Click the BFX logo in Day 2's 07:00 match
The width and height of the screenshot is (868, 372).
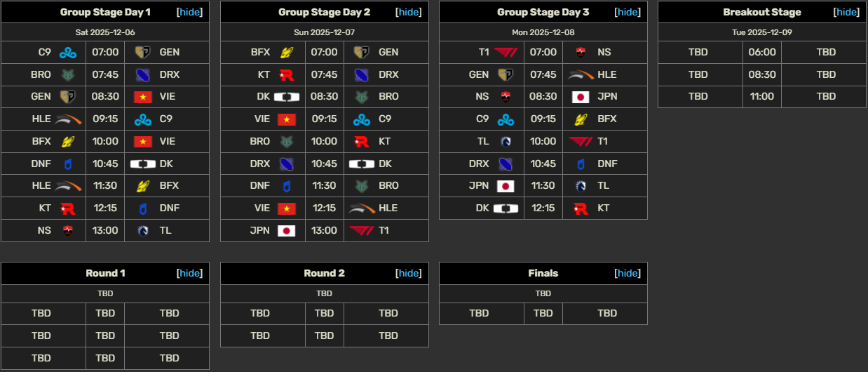(x=286, y=52)
